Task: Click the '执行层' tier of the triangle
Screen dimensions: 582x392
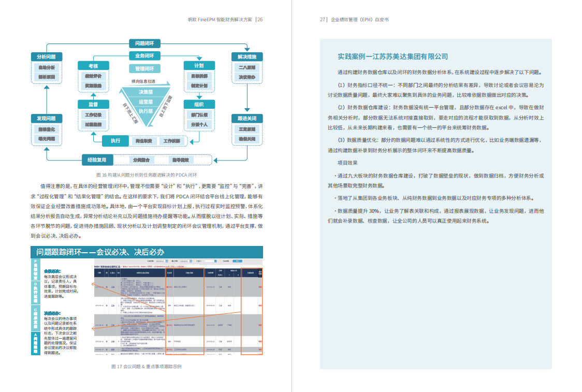Action: coord(146,111)
